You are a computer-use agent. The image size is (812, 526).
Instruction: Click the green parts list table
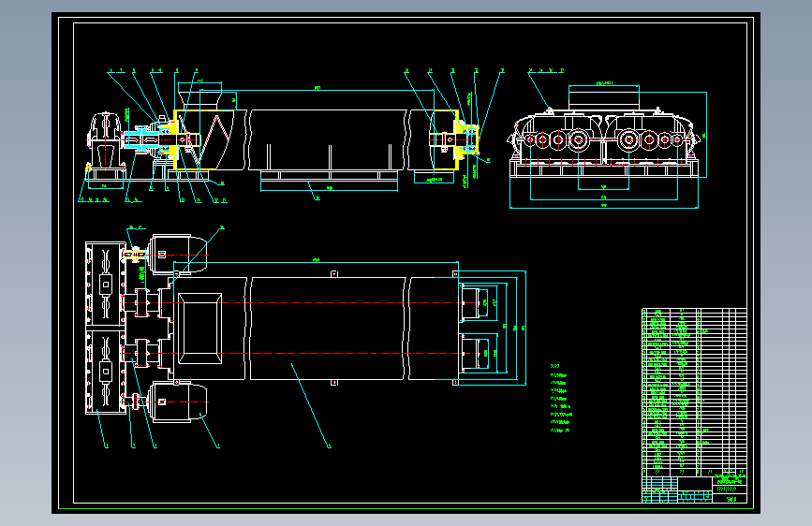point(694,391)
